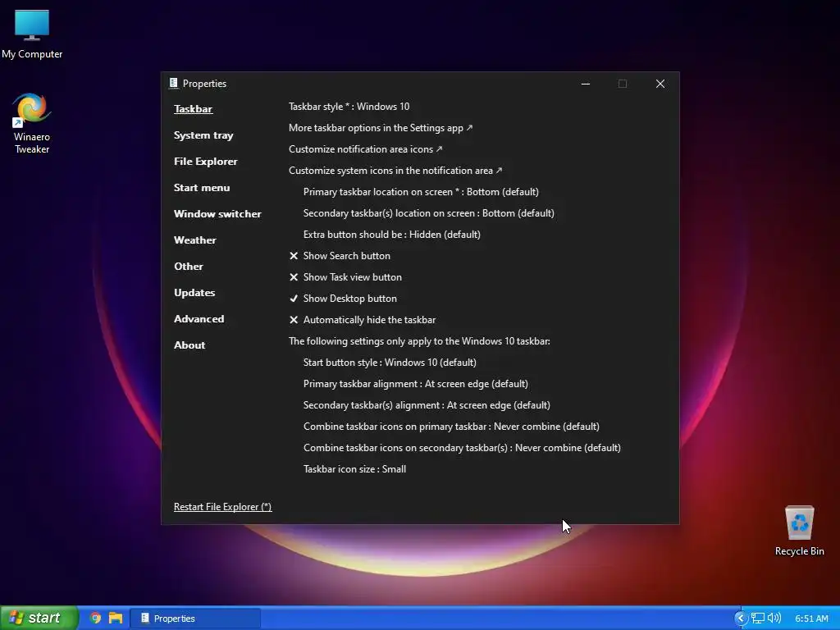The image size is (840, 630).
Task: Change Secondary taskbar(s) alignment setting
Action: click(427, 405)
